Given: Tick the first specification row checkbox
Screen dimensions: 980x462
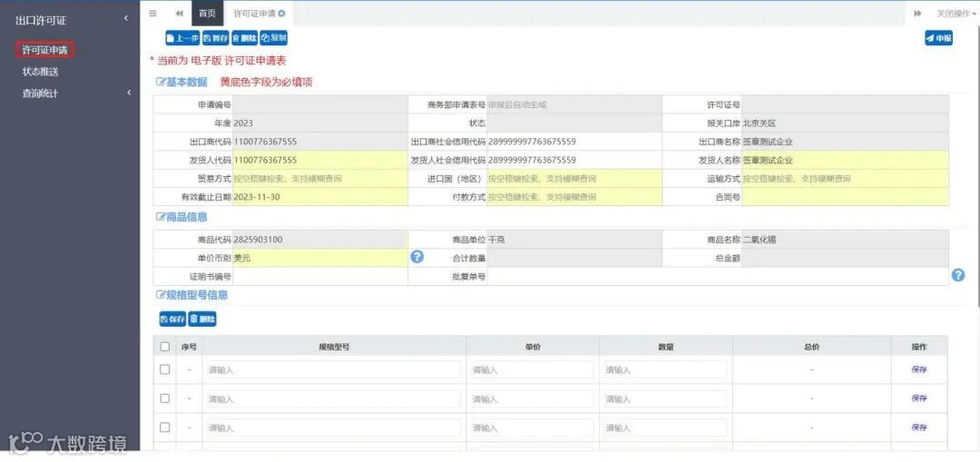Looking at the screenshot, I should [164, 369].
